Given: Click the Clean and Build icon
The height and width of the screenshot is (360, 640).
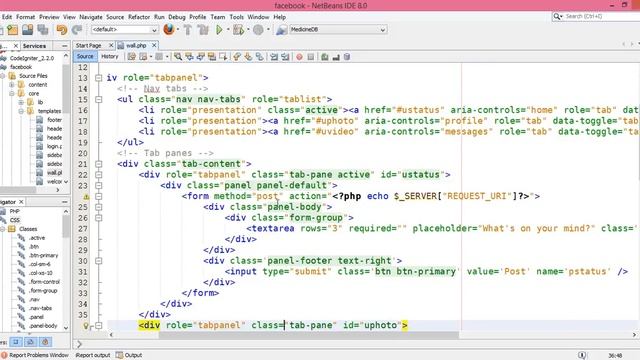Looking at the screenshot, I should click(x=203, y=30).
